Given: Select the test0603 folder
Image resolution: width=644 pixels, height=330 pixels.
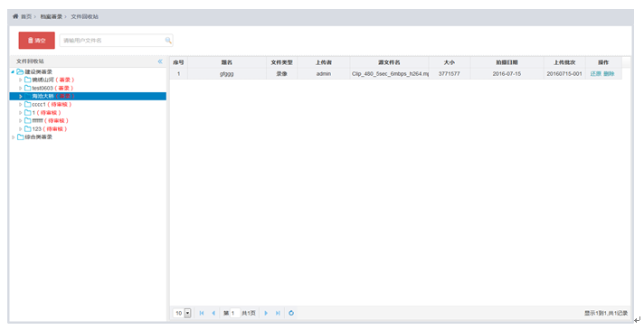Looking at the screenshot, I should (x=43, y=89).
